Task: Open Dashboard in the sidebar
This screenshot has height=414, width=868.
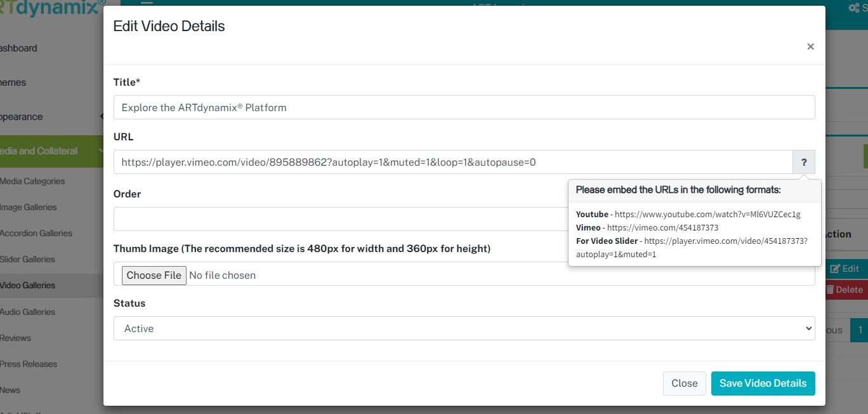Action: (x=18, y=48)
